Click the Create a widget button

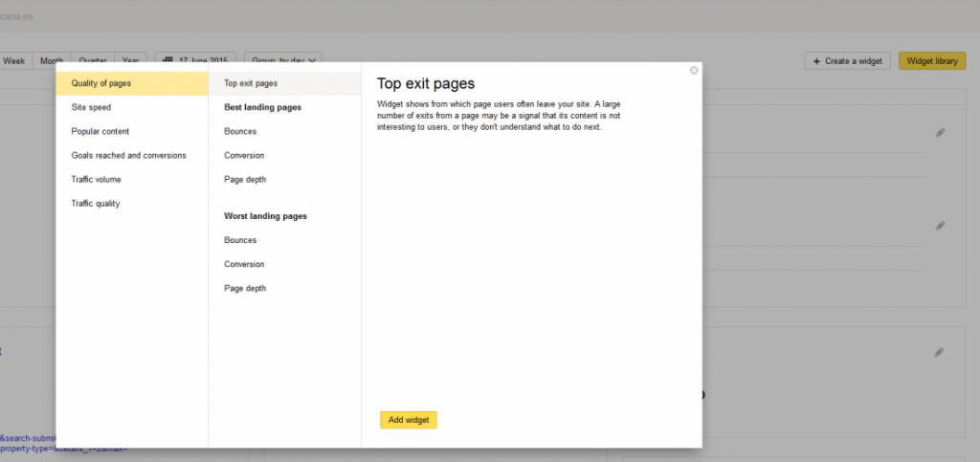[847, 60]
